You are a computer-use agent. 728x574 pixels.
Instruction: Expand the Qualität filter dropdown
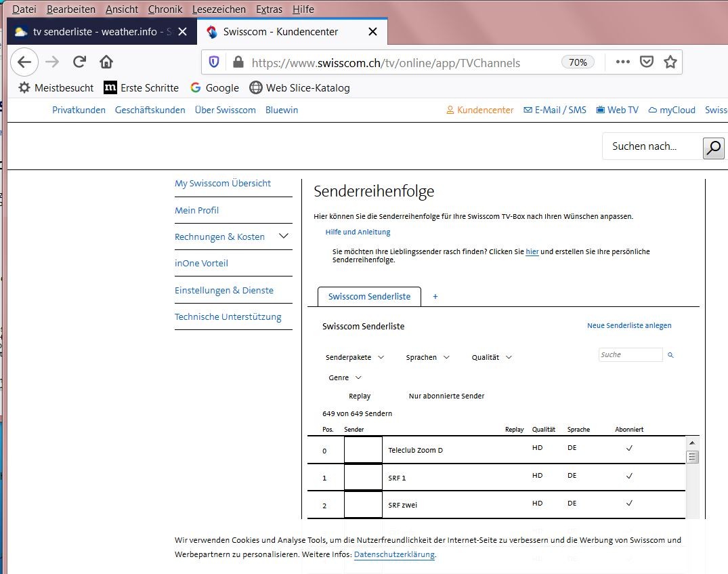[492, 357]
